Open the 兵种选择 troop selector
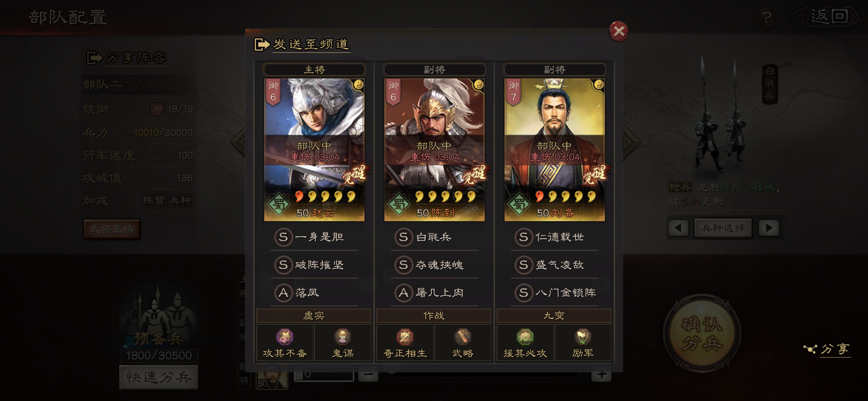 723,228
